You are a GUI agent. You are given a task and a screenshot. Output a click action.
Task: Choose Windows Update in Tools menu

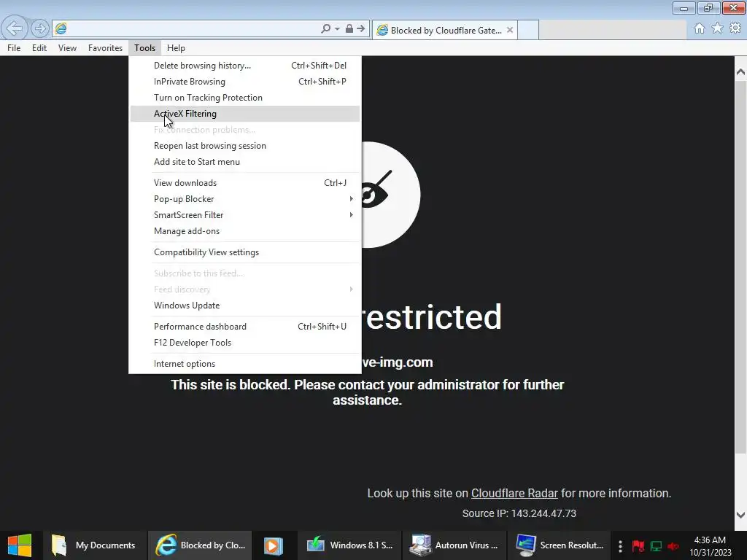tap(245, 306)
